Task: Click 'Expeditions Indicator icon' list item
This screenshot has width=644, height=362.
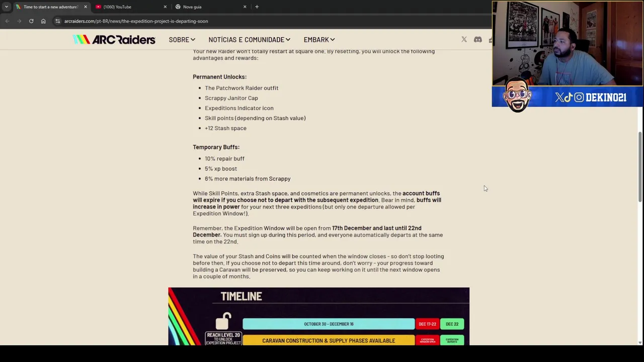Action: (239, 108)
